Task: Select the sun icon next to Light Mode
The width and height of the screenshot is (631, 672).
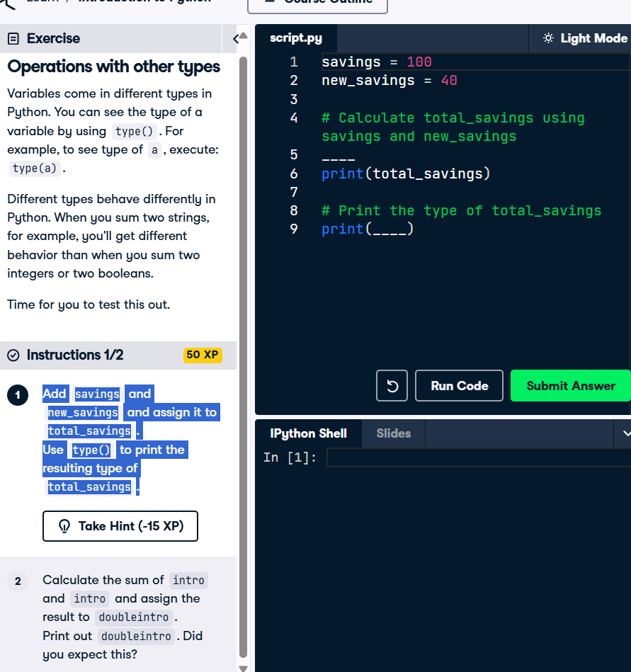Action: [x=548, y=38]
